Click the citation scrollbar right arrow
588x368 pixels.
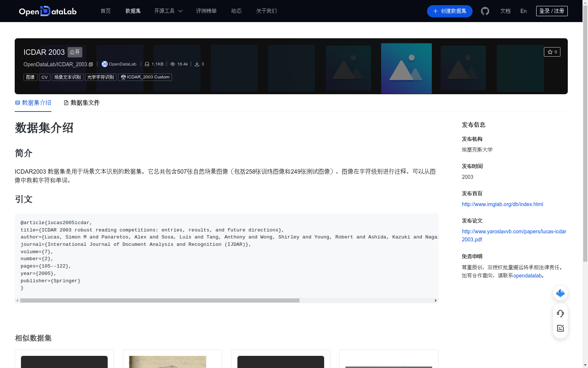coord(436,301)
